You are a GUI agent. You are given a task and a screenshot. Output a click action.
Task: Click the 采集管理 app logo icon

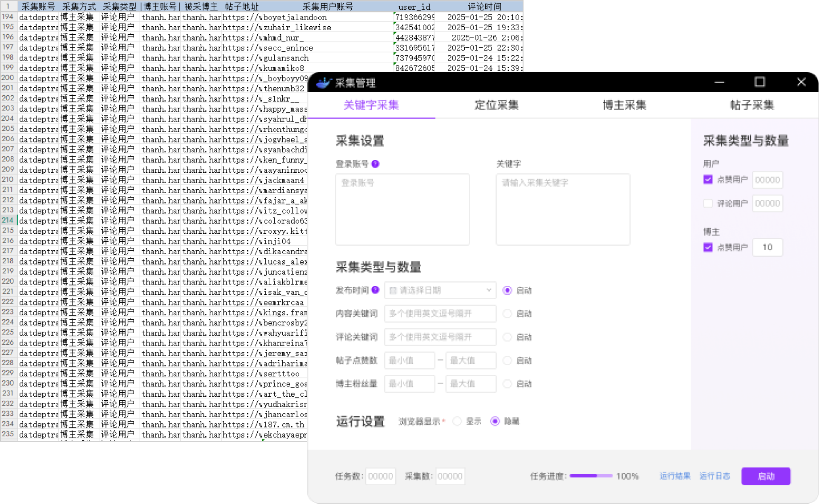pos(324,83)
